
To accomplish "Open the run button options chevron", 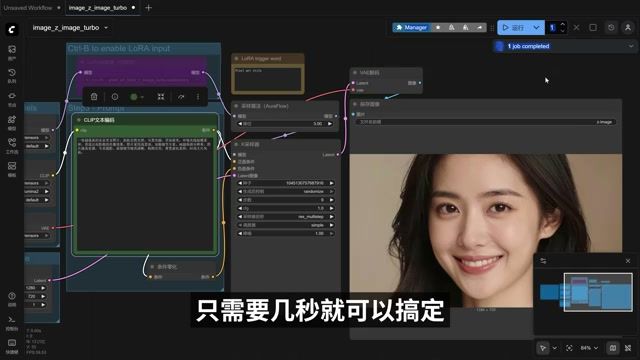I will (536, 27).
